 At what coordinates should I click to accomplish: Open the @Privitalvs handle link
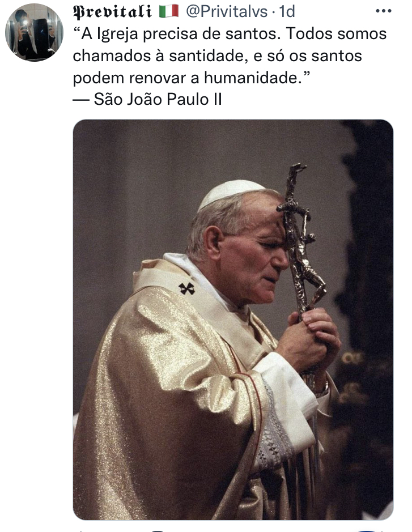tap(227, 11)
